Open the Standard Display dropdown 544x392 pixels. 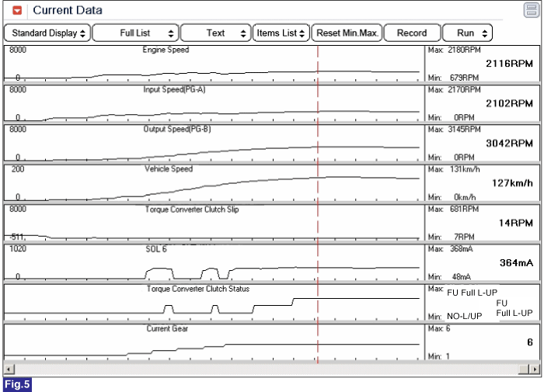click(x=47, y=33)
